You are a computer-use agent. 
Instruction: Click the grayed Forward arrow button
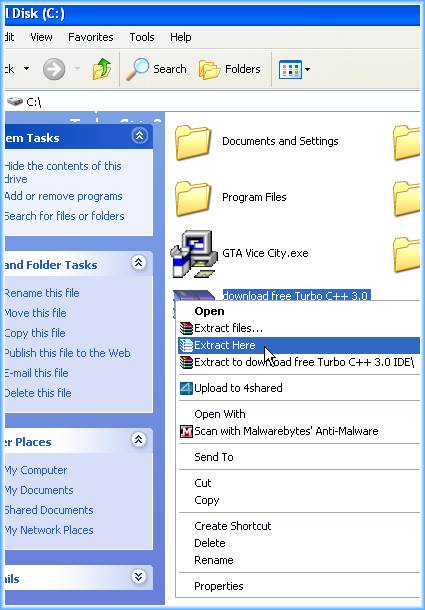pyautogui.click(x=54, y=69)
